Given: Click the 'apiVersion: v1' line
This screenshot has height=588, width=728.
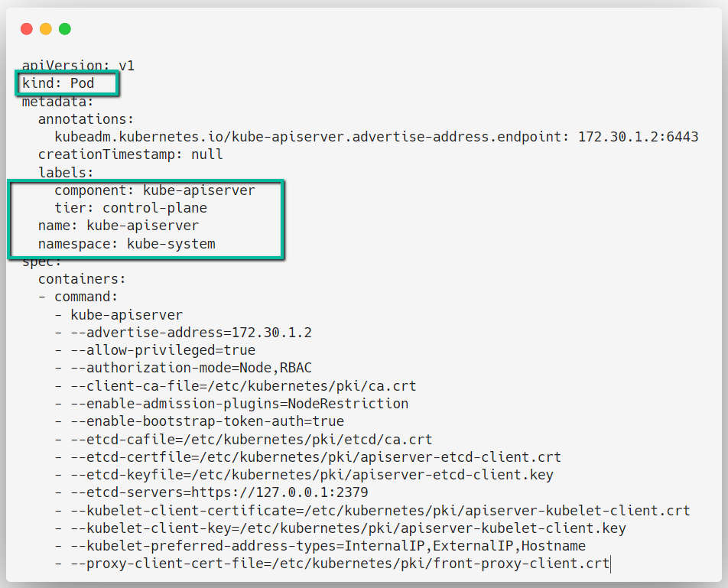Looking at the screenshot, I should point(76,65).
